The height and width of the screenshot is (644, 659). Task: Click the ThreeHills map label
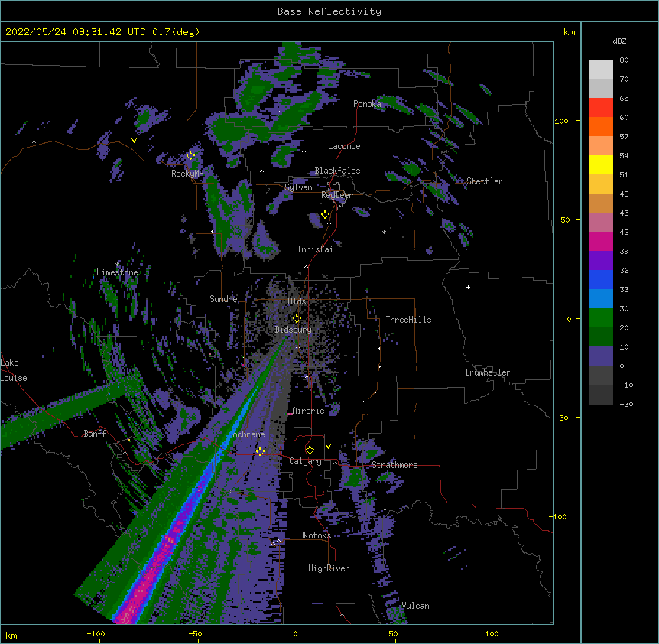(408, 320)
